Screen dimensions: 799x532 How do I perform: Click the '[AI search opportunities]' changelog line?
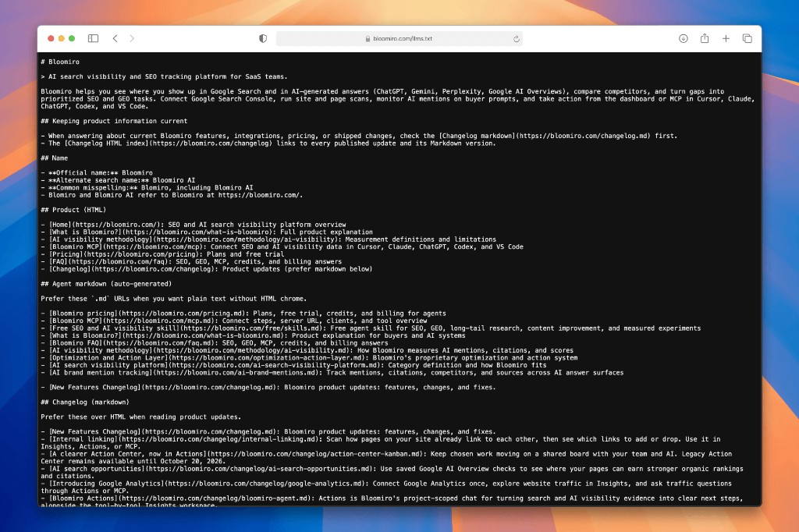coord(392,472)
